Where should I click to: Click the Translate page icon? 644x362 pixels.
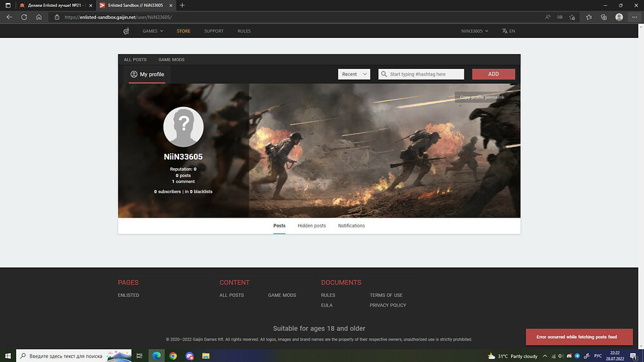click(560, 17)
